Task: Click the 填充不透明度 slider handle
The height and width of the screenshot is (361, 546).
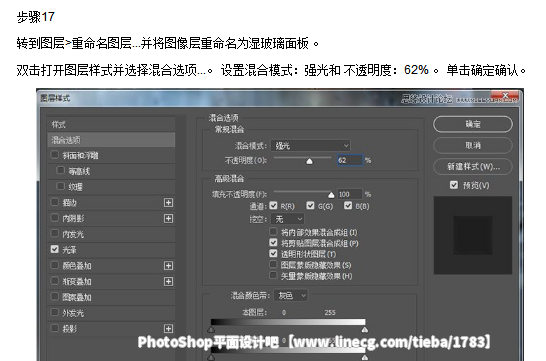Action: click(331, 195)
